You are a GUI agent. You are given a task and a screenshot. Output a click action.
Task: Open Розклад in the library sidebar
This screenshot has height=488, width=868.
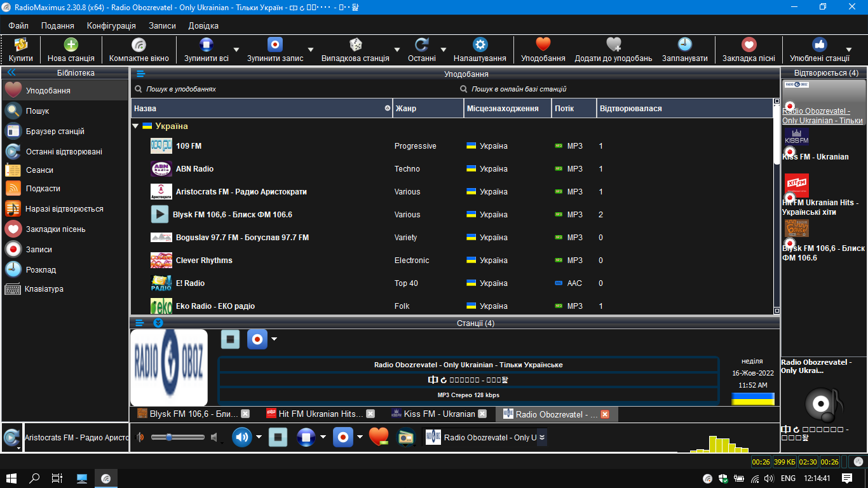coord(65,269)
